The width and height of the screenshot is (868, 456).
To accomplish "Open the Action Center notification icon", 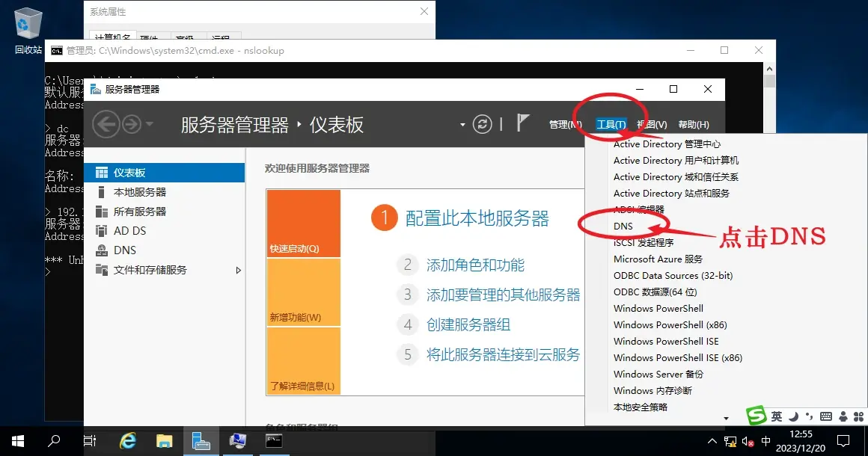I will click(x=843, y=441).
